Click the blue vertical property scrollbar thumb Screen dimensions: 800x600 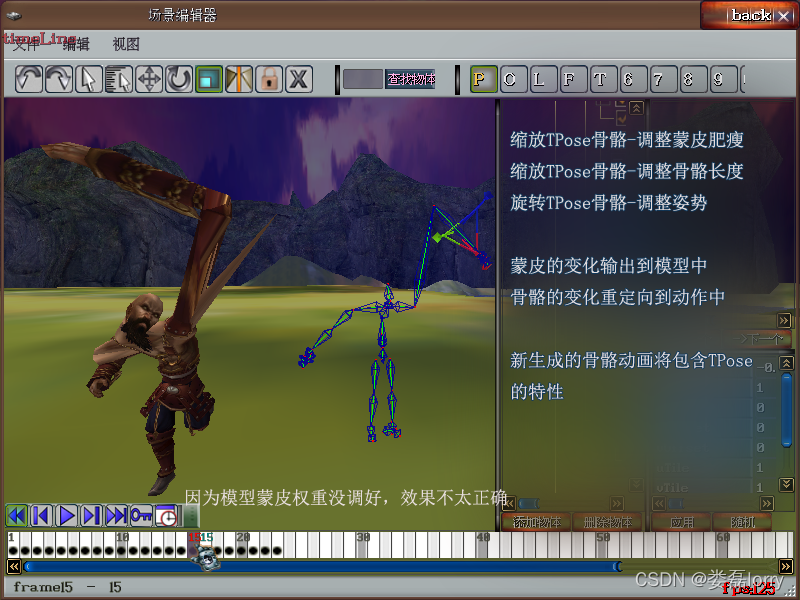point(786,411)
